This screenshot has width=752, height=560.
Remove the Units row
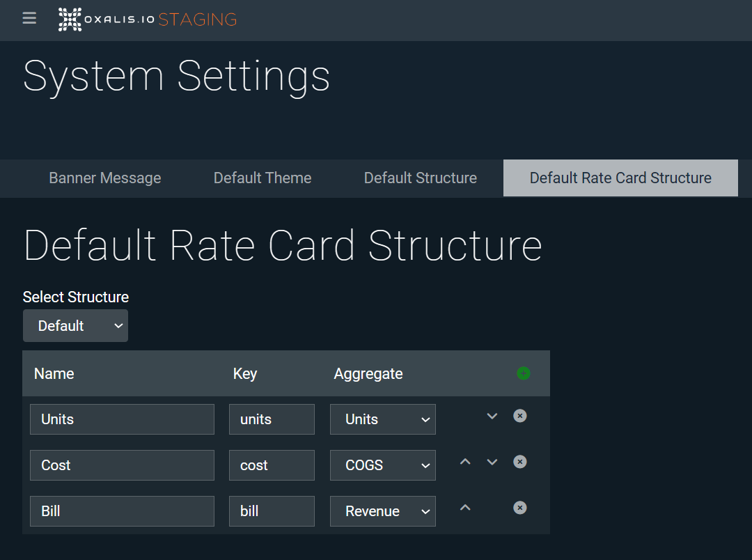(520, 416)
